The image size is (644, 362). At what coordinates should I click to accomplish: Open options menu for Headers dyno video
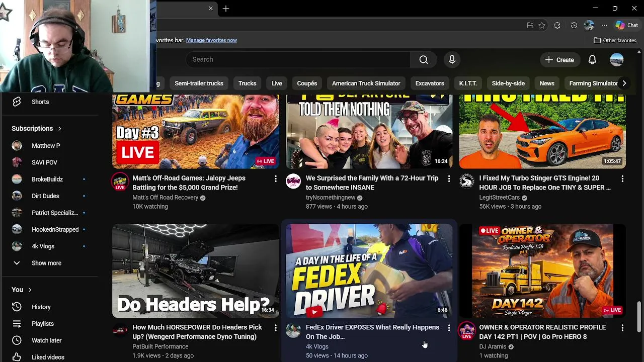(275, 328)
